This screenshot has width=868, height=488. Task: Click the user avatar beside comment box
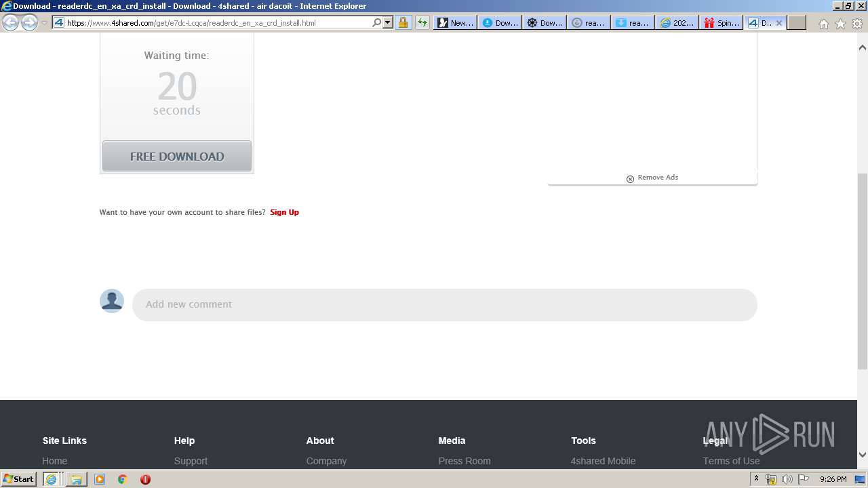coord(112,301)
